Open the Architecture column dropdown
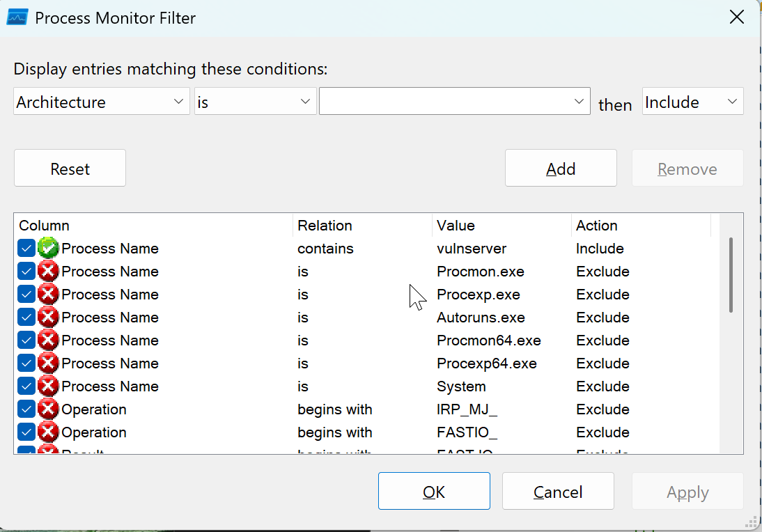 coord(101,101)
